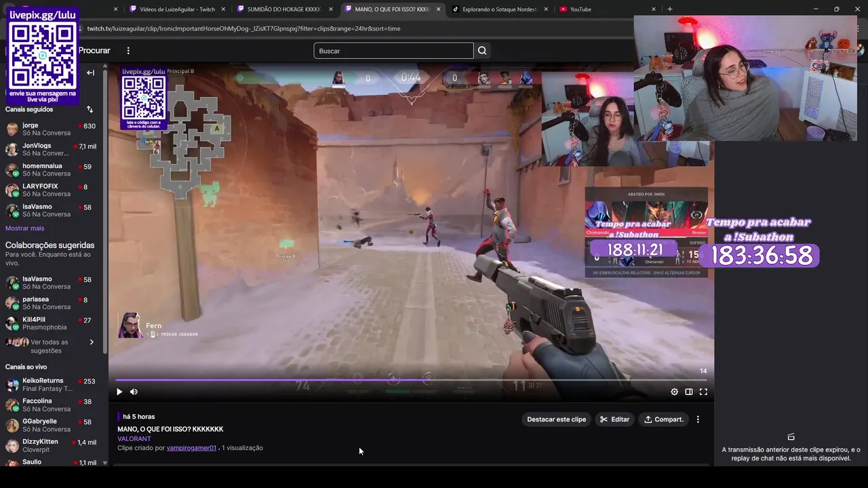Click jorge's avatar in followed channels
This screenshot has width=868, height=488.
pyautogui.click(x=12, y=129)
